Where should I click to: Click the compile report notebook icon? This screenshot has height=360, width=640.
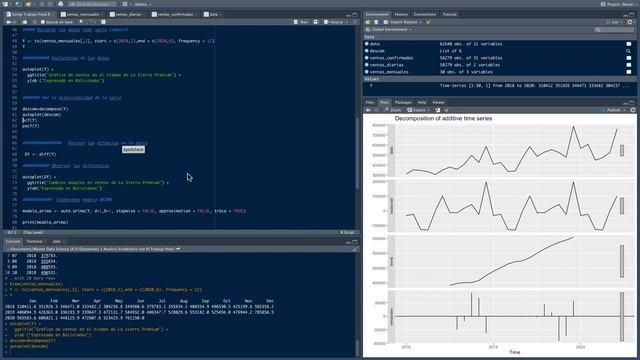(103, 22)
